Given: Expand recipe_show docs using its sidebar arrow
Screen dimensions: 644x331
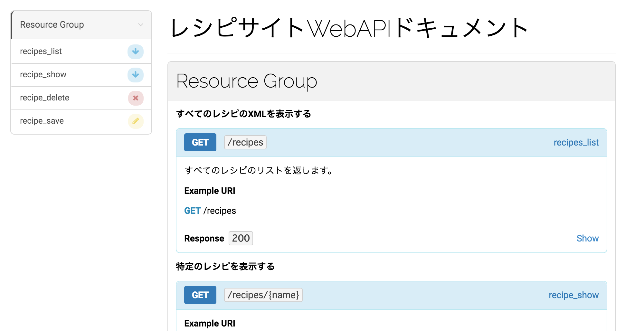Looking at the screenshot, I should click(x=135, y=75).
